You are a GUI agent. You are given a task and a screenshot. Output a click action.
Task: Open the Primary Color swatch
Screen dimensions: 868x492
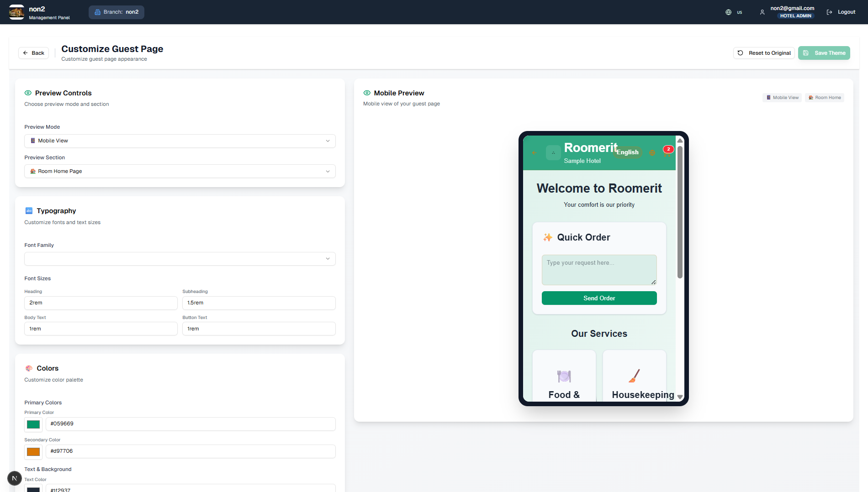tap(33, 424)
